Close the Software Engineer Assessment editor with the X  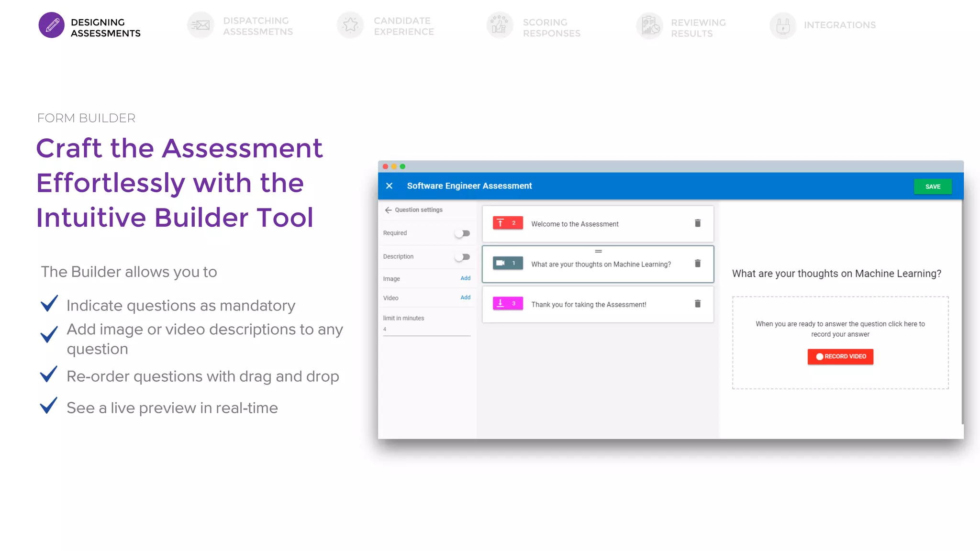click(x=390, y=186)
